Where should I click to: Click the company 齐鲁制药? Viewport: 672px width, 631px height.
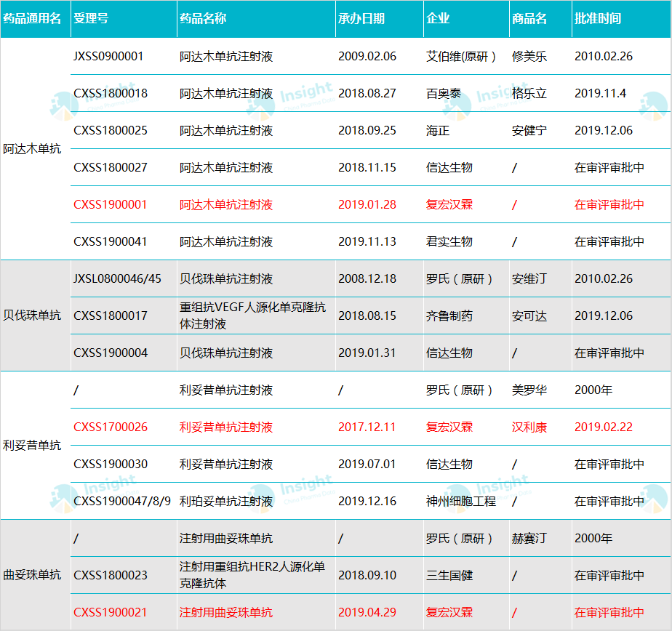(x=449, y=315)
